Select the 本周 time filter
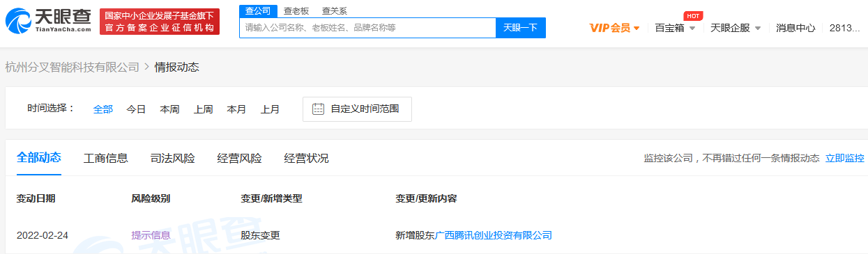The height and width of the screenshot is (254, 868). [169, 109]
